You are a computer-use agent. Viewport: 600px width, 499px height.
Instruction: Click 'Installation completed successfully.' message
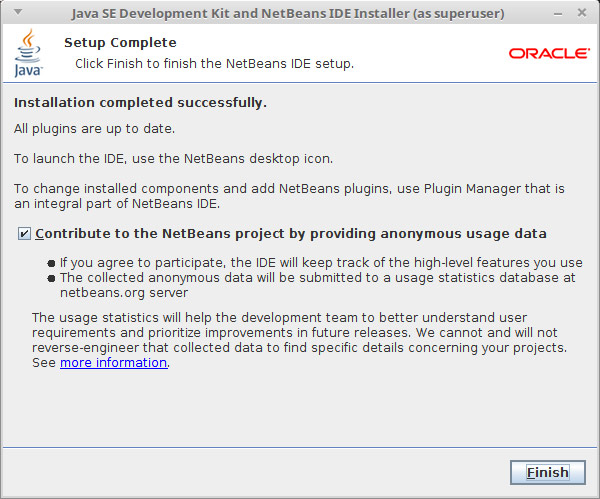click(140, 103)
